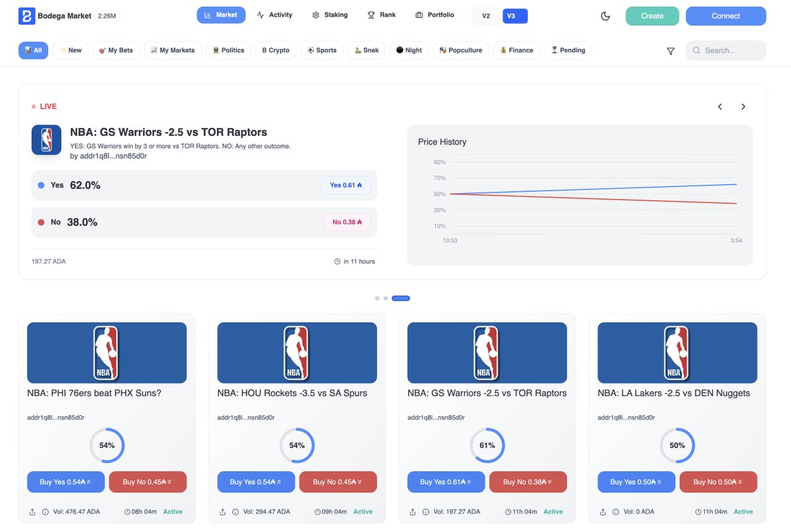Share the GS Warriors card market
Screen dimensions: 791x532
[x=413, y=512]
